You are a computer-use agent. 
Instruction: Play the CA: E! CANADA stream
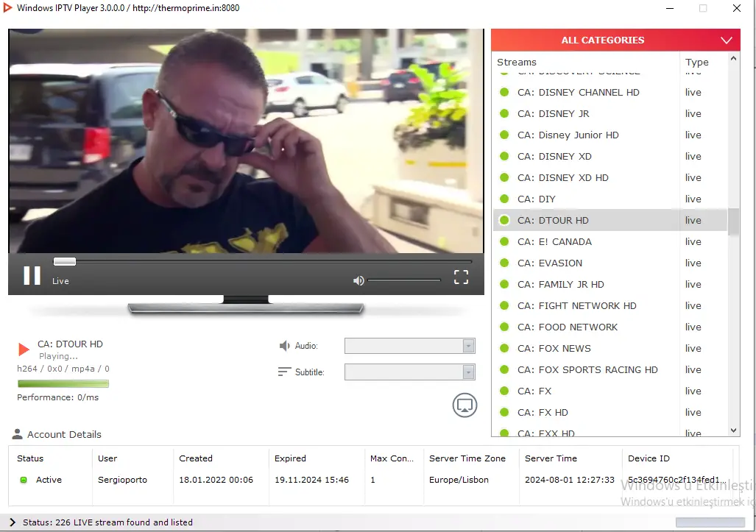610,241
